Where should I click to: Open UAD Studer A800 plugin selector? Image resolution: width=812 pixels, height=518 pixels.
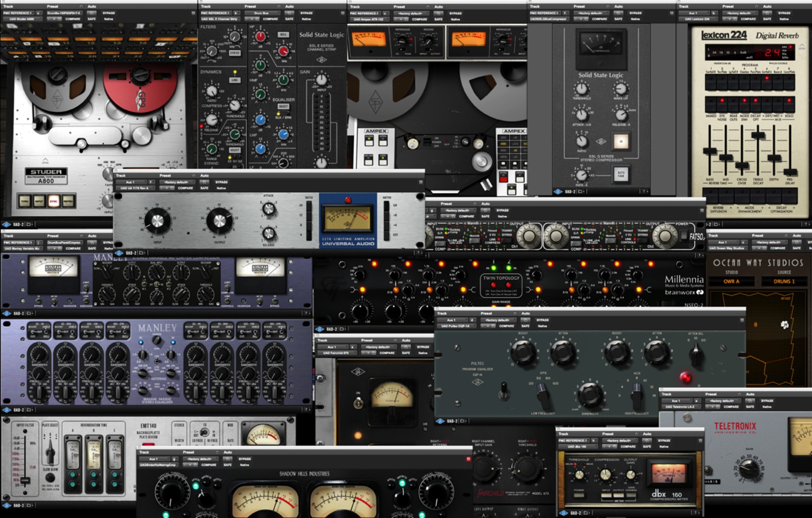pos(23,19)
